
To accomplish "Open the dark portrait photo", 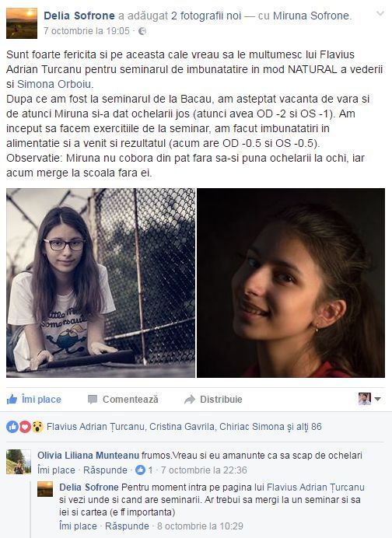I will click(291, 283).
